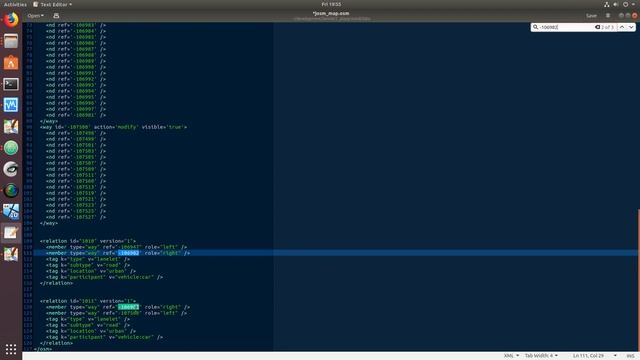The width and height of the screenshot is (640, 360).
Task: Click the highlighted match in relation 1011
Action: pos(129,307)
